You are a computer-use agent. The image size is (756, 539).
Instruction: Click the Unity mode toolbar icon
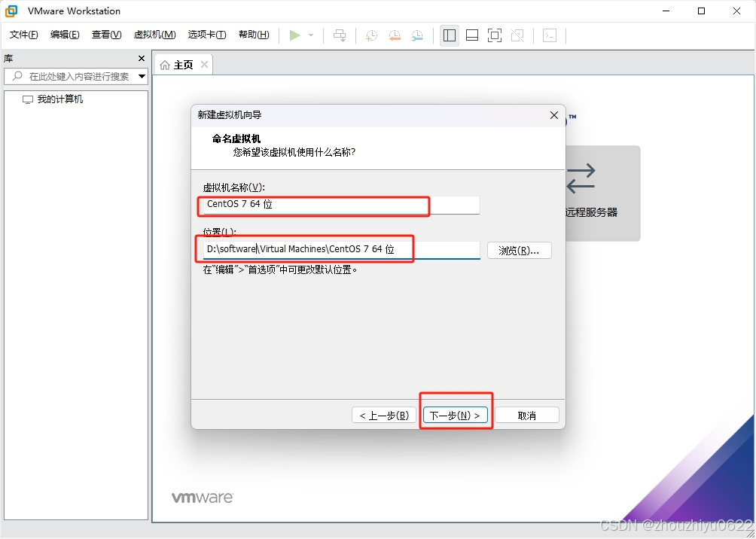tap(517, 35)
